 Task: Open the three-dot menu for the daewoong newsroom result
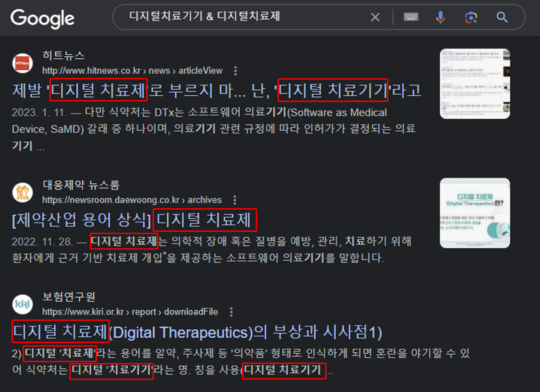tap(235, 200)
